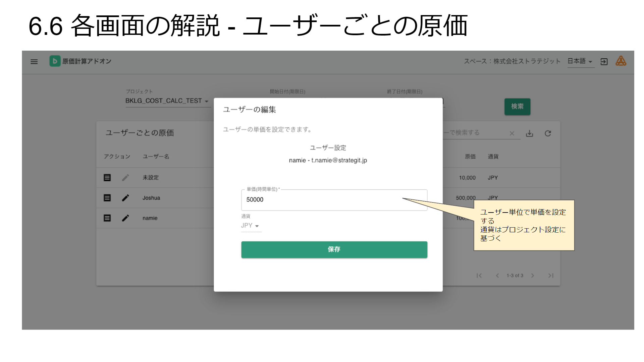
Task: Click the logout icon in header
Action: [x=604, y=62]
